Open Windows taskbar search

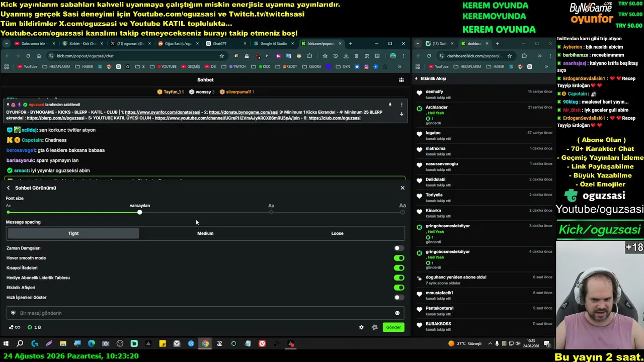pyautogui.click(x=20, y=344)
